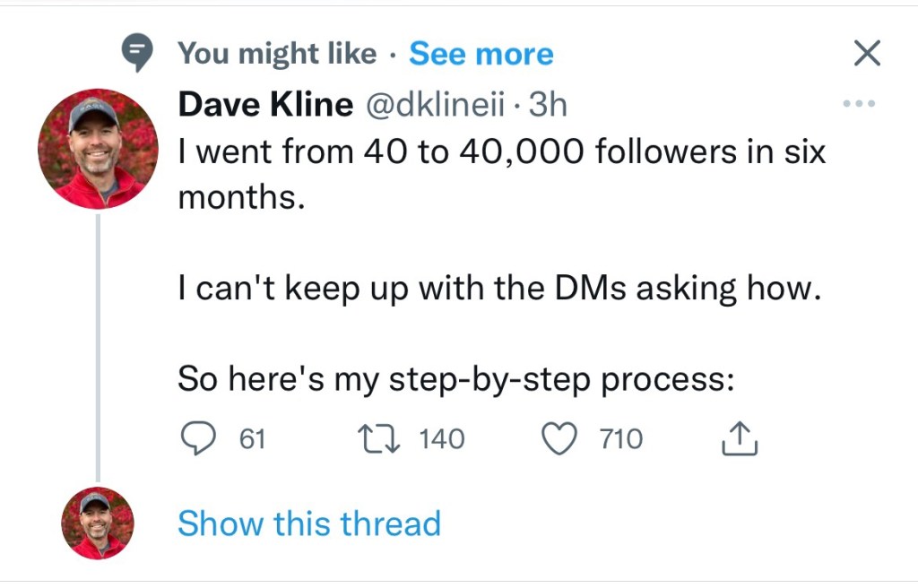Screen dimensions: 918x588
Task: Click the 140 retweets count
Action: click(x=441, y=439)
